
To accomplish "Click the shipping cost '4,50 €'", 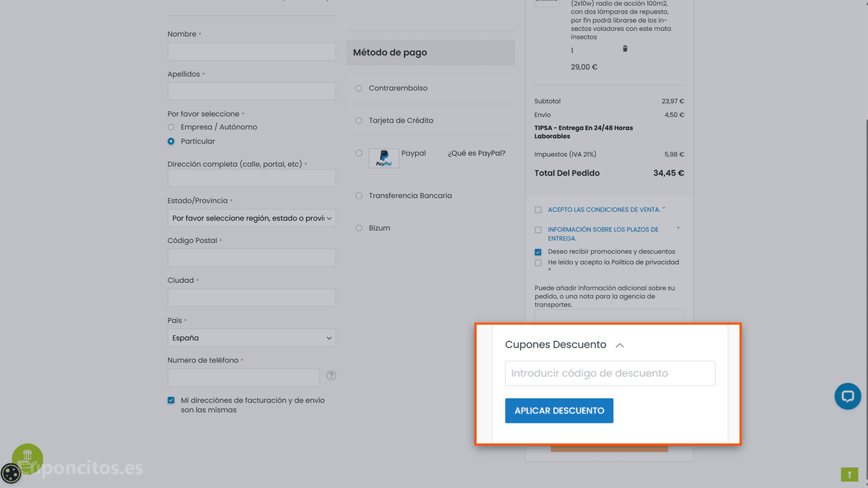I will [674, 115].
